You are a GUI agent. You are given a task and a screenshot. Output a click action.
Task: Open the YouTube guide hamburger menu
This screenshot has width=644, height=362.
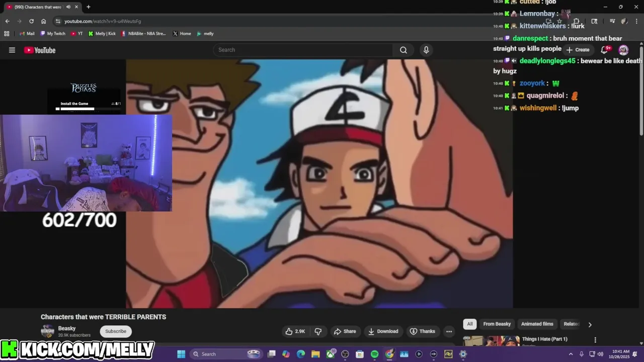[x=12, y=50]
